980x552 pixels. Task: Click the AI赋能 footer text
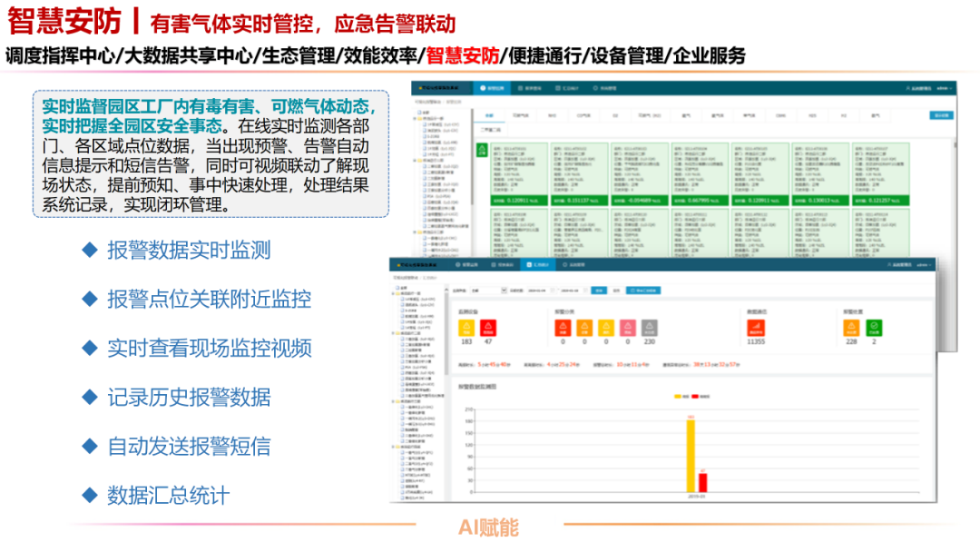[x=488, y=527]
